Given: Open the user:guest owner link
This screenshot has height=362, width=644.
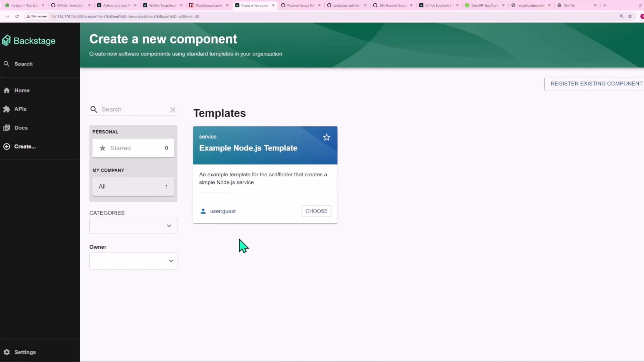Looking at the screenshot, I should tap(223, 211).
